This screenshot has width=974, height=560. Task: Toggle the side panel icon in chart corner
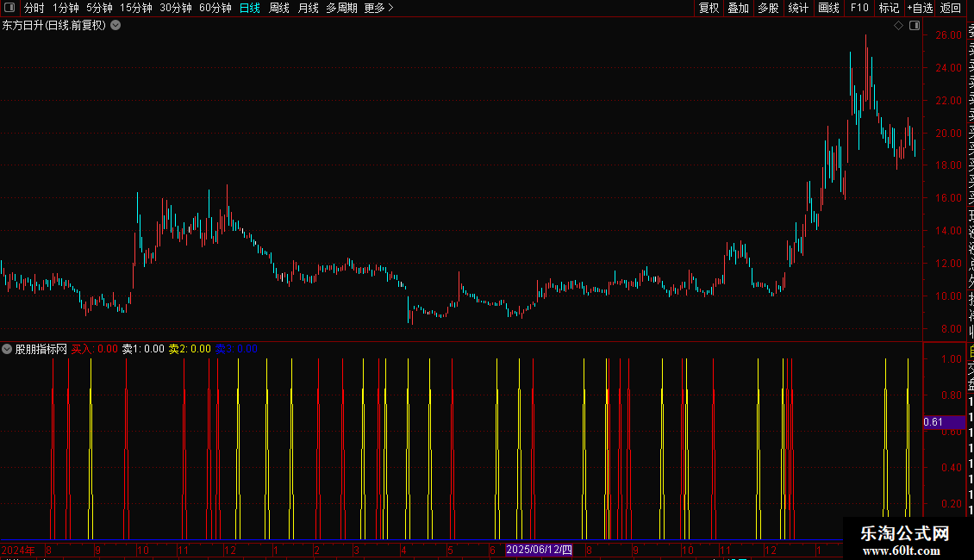(915, 26)
